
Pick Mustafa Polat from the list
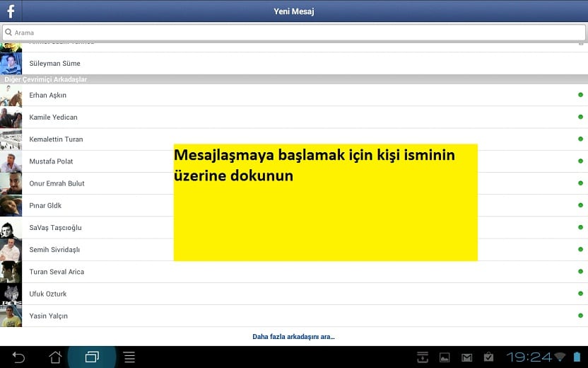294,161
